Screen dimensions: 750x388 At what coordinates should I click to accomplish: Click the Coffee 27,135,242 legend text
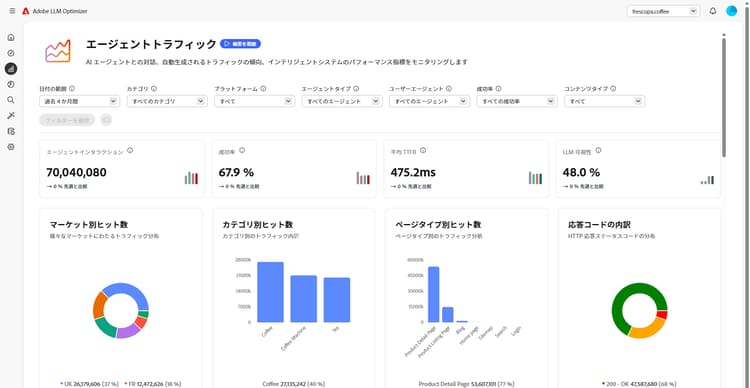(293, 384)
